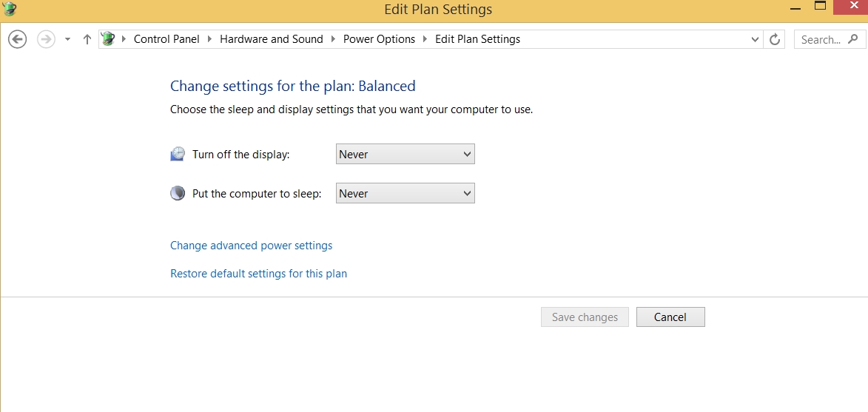This screenshot has width=868, height=412.
Task: Open the Put the computer to sleep dropdown
Action: coord(405,193)
